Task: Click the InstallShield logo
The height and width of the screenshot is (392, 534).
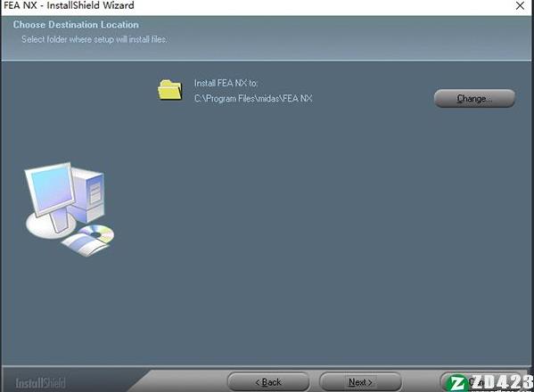Action: point(40,383)
